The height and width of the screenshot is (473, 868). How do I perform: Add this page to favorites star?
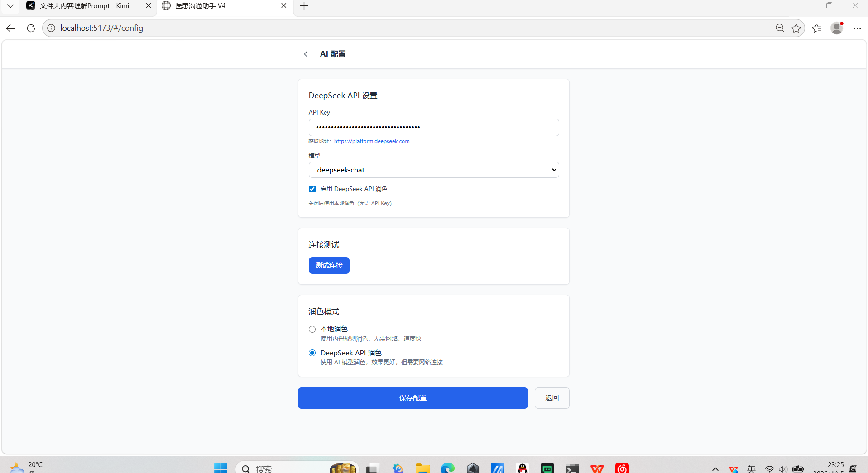tap(796, 28)
